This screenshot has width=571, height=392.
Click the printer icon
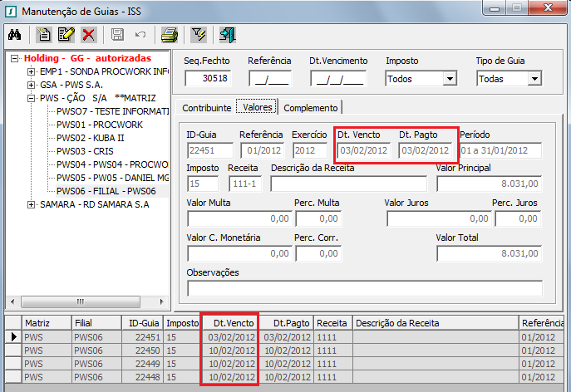(170, 35)
